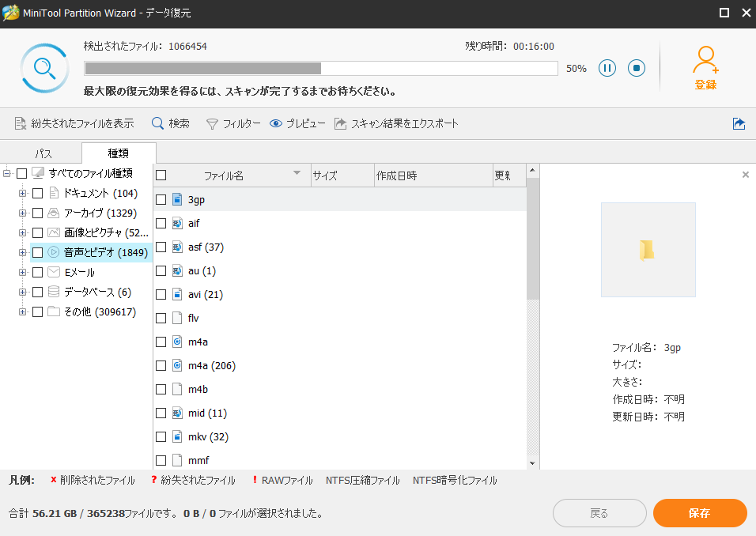This screenshot has height=536, width=756.
Task: Click the Eメール envelope icon
Action: tap(54, 272)
